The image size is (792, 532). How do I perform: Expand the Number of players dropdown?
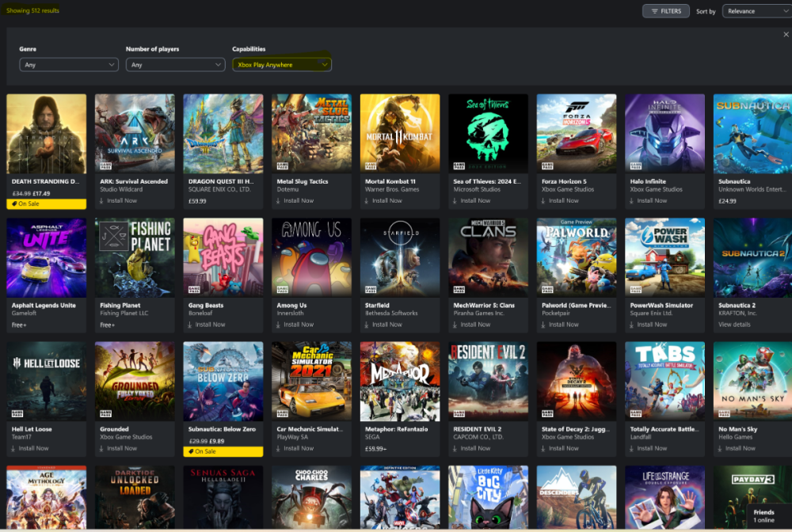[175, 65]
